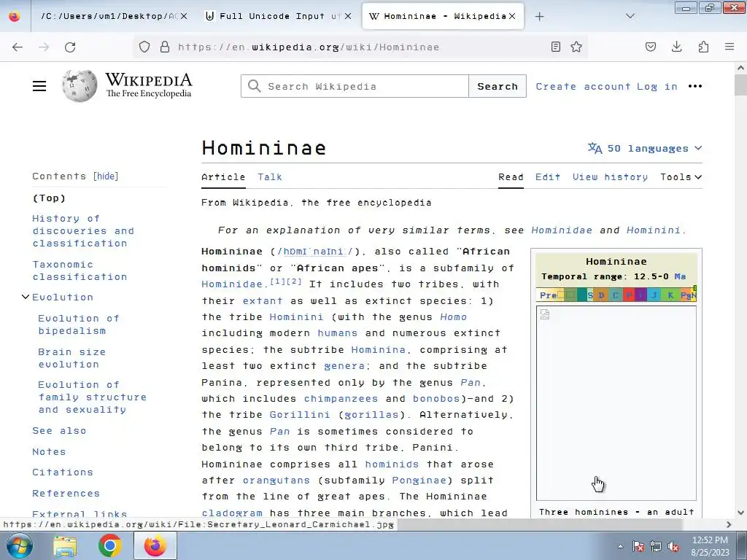Image resolution: width=747 pixels, height=560 pixels.
Task: Open the Extensions puzzle icon
Action: pos(703,47)
